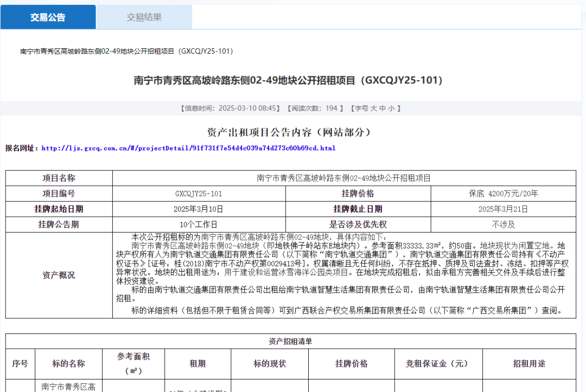586x392 pixels.
Task: Click the 资产招租清单 table header
Action: pos(291,341)
